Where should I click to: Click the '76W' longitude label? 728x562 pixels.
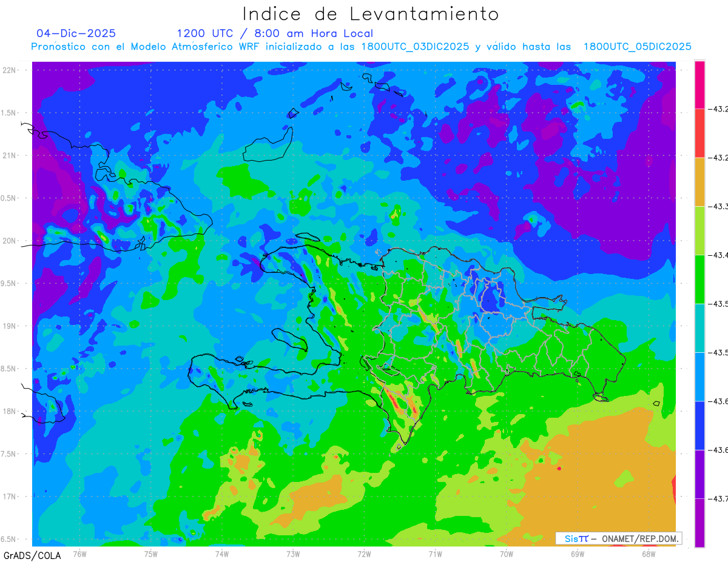(x=79, y=554)
